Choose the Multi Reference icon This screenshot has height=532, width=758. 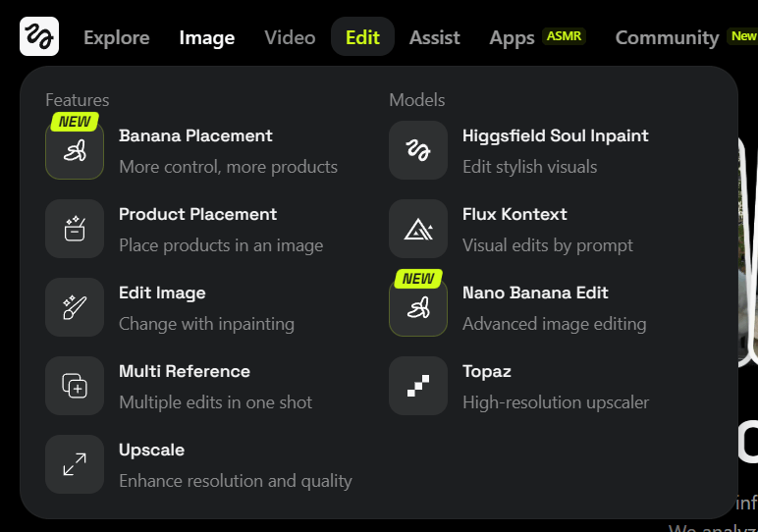click(75, 386)
